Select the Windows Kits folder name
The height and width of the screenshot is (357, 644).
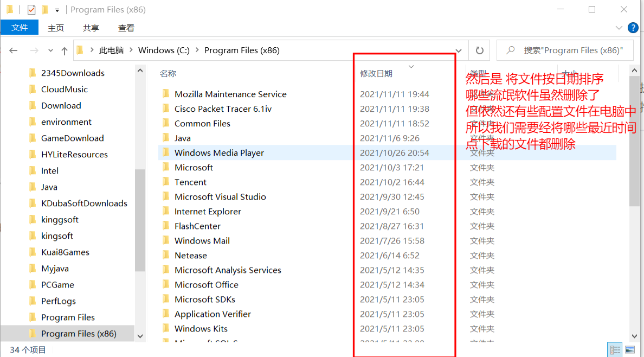(201, 329)
